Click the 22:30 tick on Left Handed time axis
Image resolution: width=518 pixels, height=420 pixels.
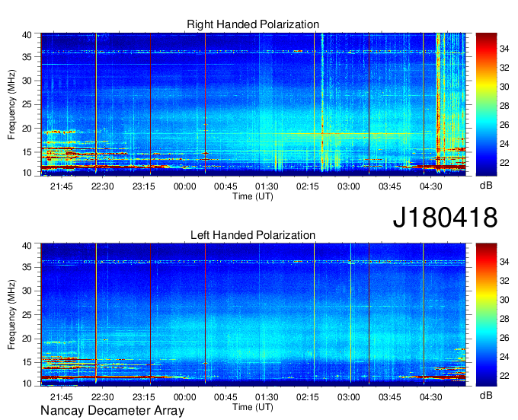click(x=102, y=397)
